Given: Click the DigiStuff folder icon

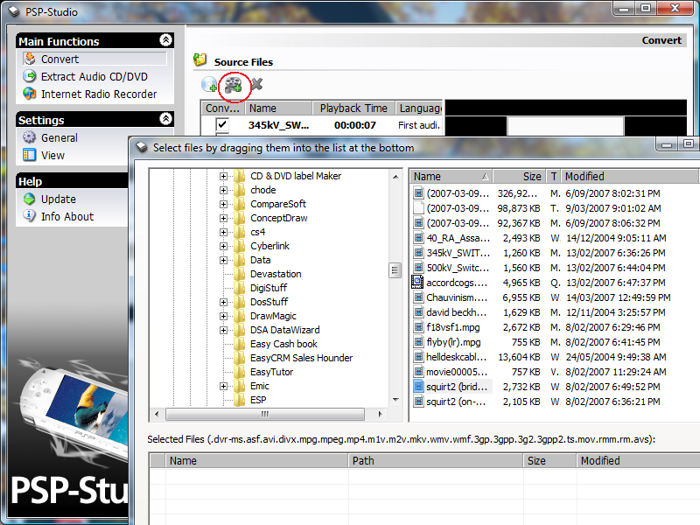Looking at the screenshot, I should pyautogui.click(x=240, y=288).
